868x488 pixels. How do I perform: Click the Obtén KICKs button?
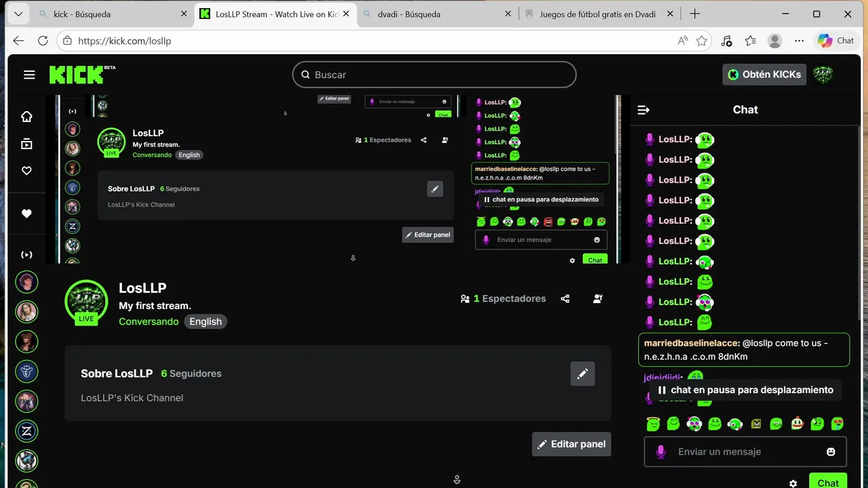coord(764,75)
